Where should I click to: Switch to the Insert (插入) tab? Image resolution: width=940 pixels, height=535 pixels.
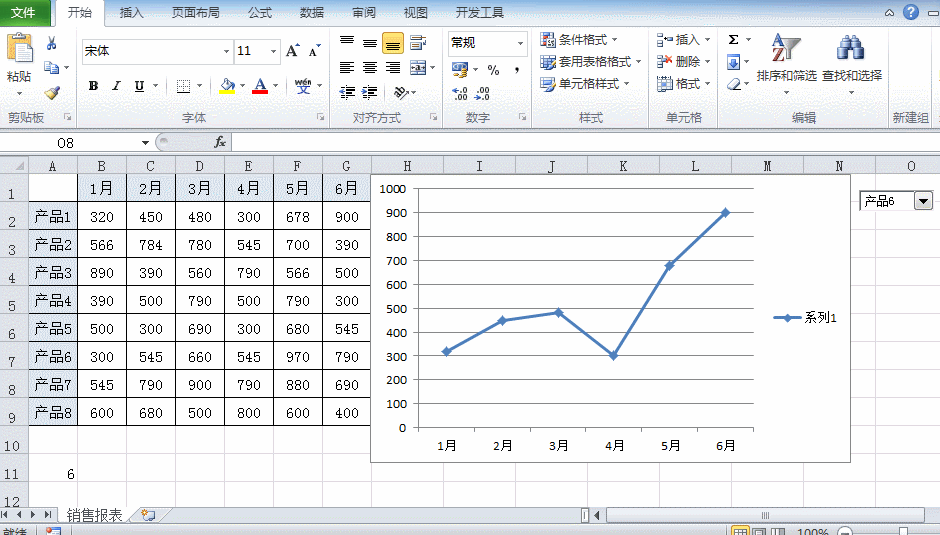click(131, 13)
